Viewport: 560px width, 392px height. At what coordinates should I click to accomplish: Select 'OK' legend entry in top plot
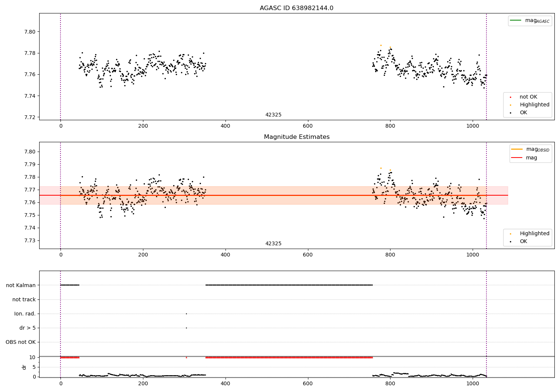pos(523,113)
